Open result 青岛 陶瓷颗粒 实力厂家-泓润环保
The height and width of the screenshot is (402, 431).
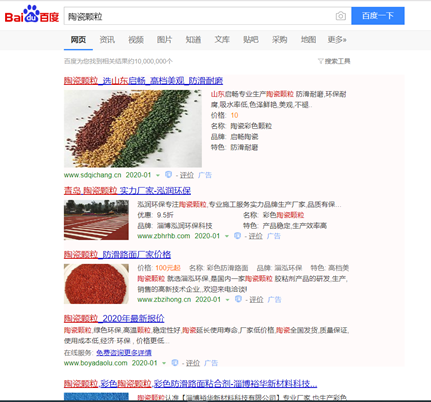tap(127, 190)
